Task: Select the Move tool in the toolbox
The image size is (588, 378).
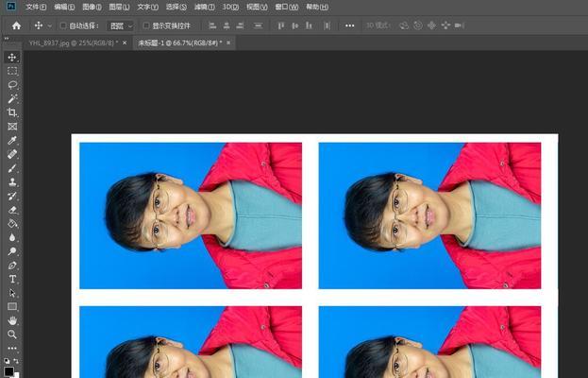Action: pyautogui.click(x=12, y=57)
